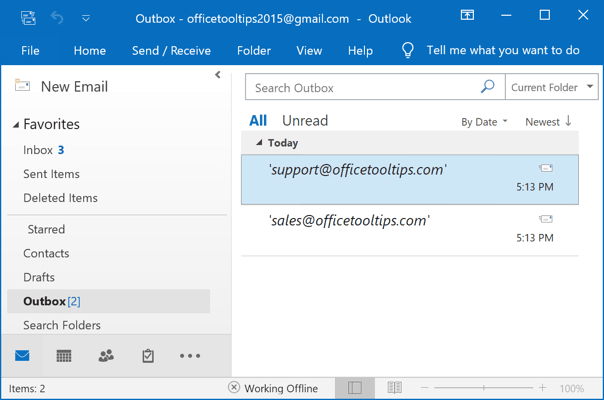
Task: Open the Folder tab
Action: pos(254,50)
